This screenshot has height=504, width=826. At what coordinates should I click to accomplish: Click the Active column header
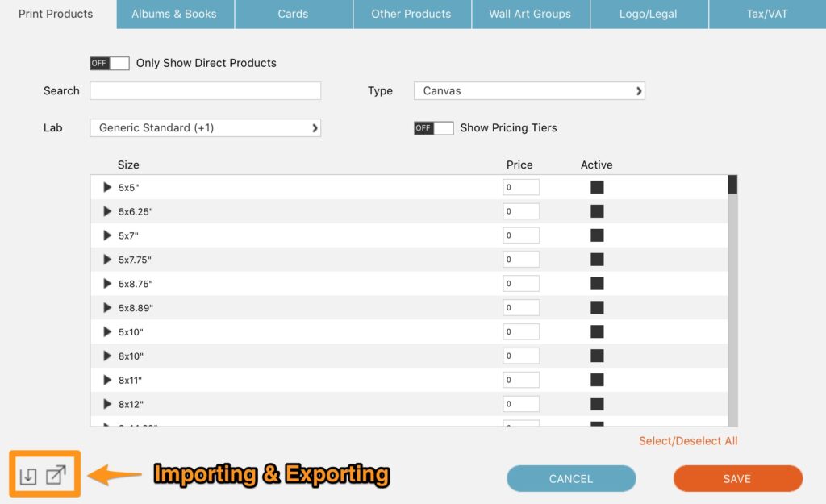pyautogui.click(x=596, y=165)
